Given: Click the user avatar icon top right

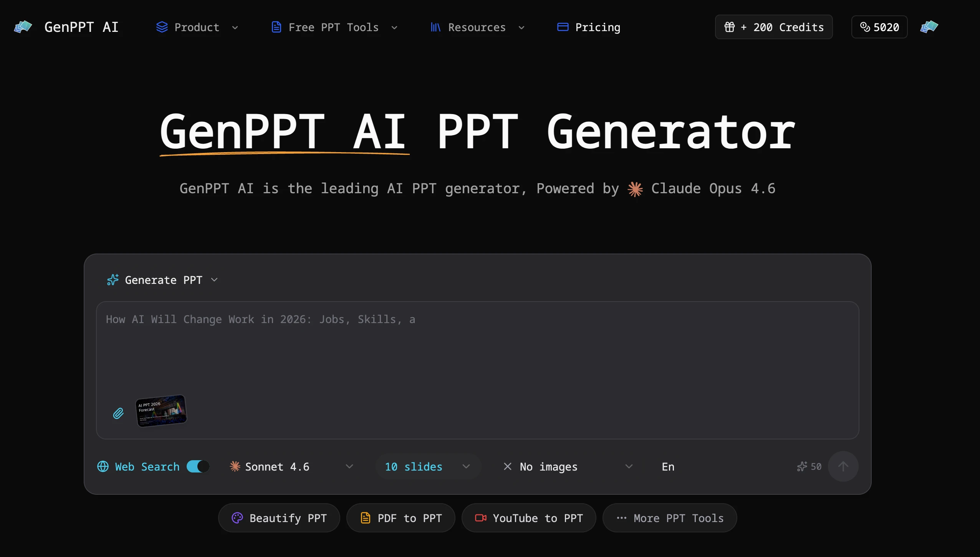Looking at the screenshot, I should pos(929,27).
